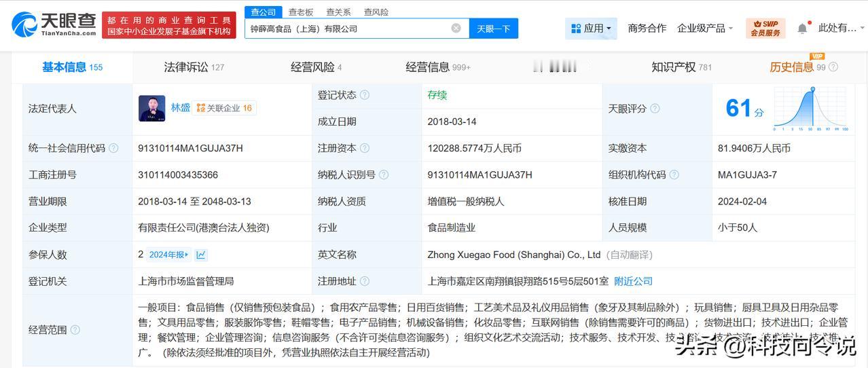Click the 食品制造业 industry value
Viewport: 868px width, 368px height.
(x=452, y=228)
